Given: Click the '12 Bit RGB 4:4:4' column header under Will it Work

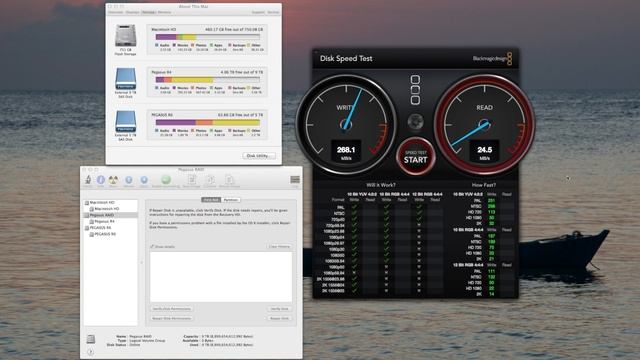Looking at the screenshot, I should (427, 194).
